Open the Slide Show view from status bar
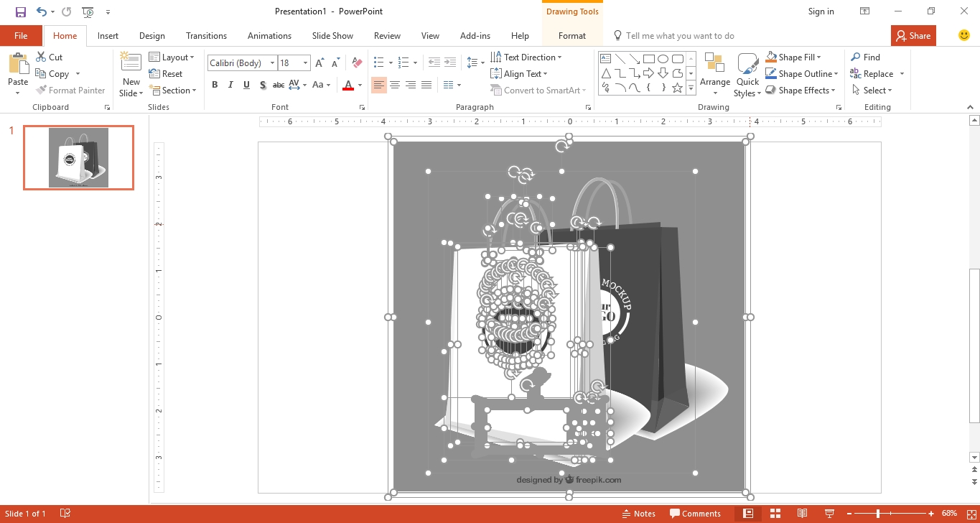Image resolution: width=980 pixels, height=523 pixels. (x=829, y=513)
